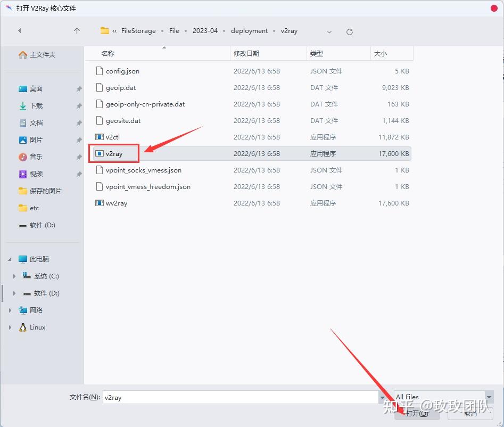The width and height of the screenshot is (504, 427).
Task: Close the dialog with red button
Action: pyautogui.click(x=494, y=9)
